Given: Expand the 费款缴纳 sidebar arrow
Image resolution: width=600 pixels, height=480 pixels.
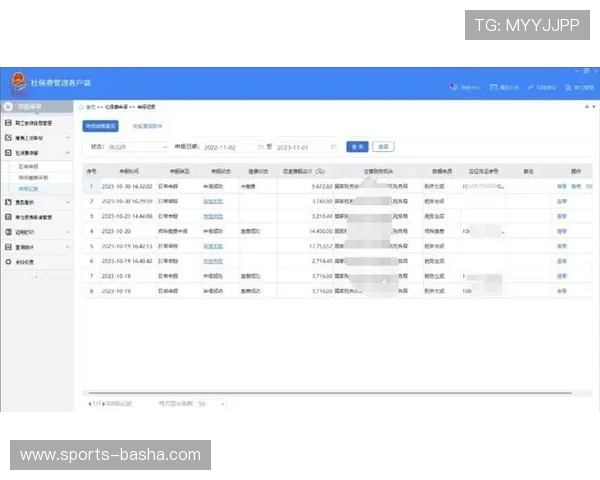Looking at the screenshot, I should [x=67, y=202].
